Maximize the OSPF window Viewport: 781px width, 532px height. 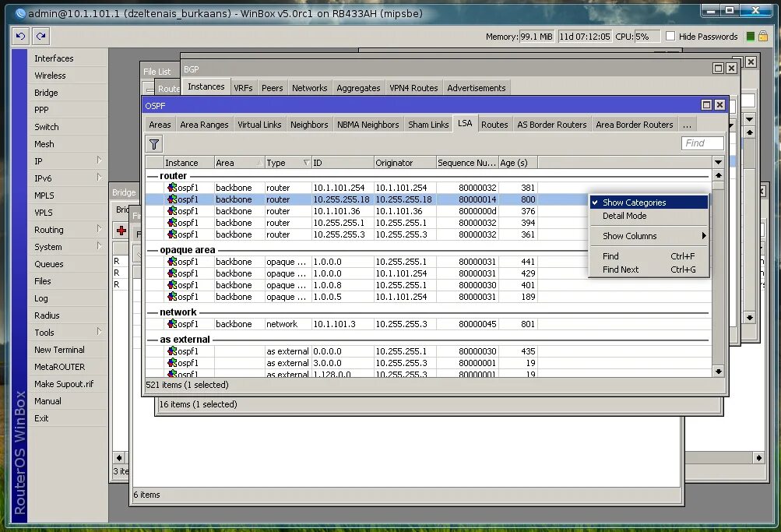click(x=706, y=104)
